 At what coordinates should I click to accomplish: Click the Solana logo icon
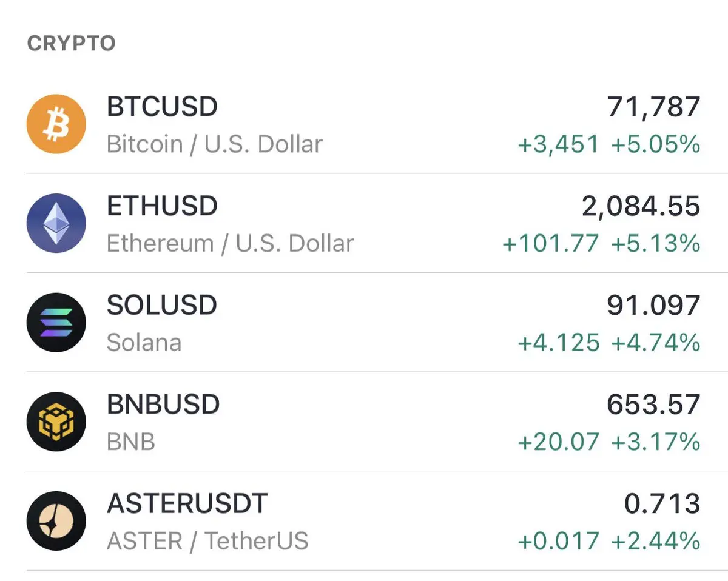coord(56,322)
